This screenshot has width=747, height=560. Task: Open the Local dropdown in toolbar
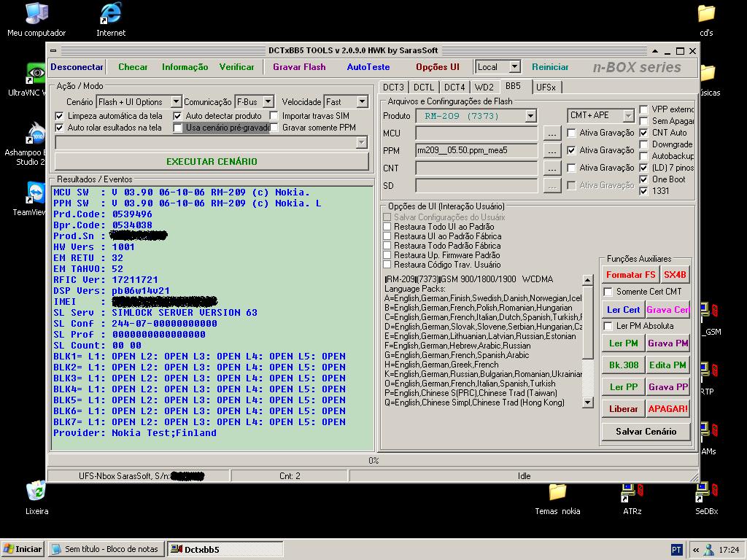(514, 66)
